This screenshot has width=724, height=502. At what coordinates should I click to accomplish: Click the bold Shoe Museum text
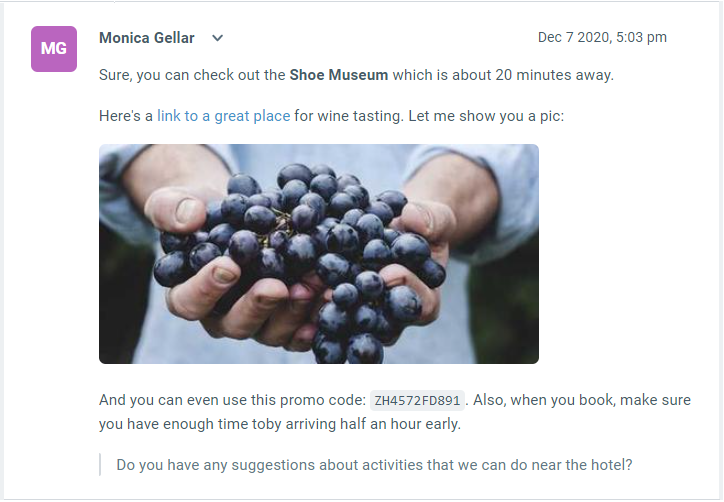point(339,75)
